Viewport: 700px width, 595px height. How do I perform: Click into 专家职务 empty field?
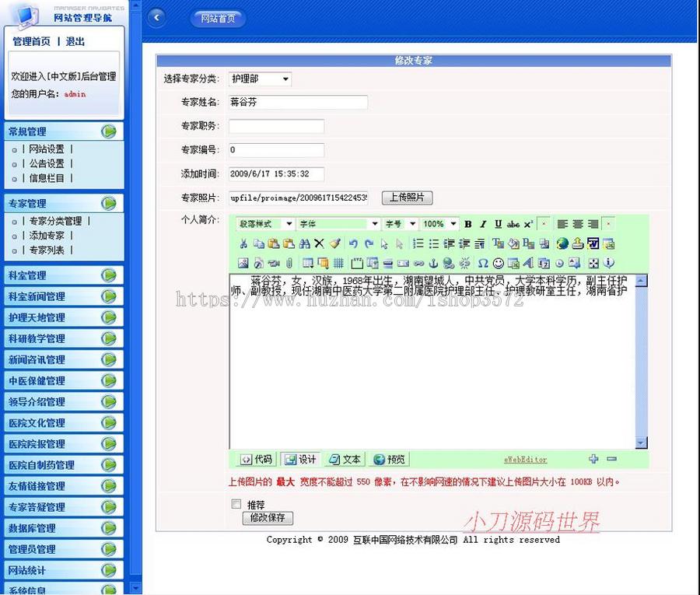(x=276, y=126)
